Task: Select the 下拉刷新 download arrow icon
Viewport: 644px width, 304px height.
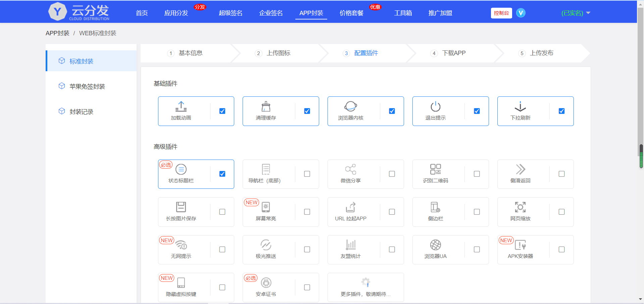Action: tap(520, 107)
